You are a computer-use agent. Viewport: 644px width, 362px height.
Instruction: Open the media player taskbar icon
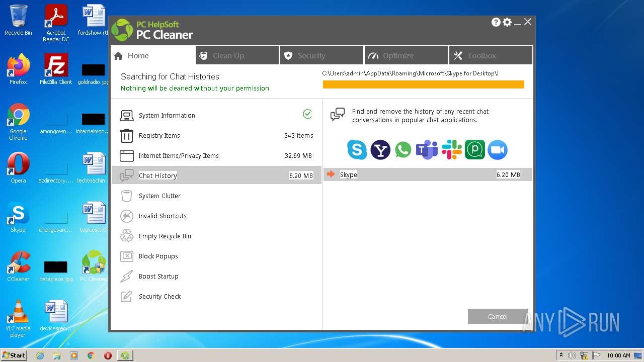(74, 355)
